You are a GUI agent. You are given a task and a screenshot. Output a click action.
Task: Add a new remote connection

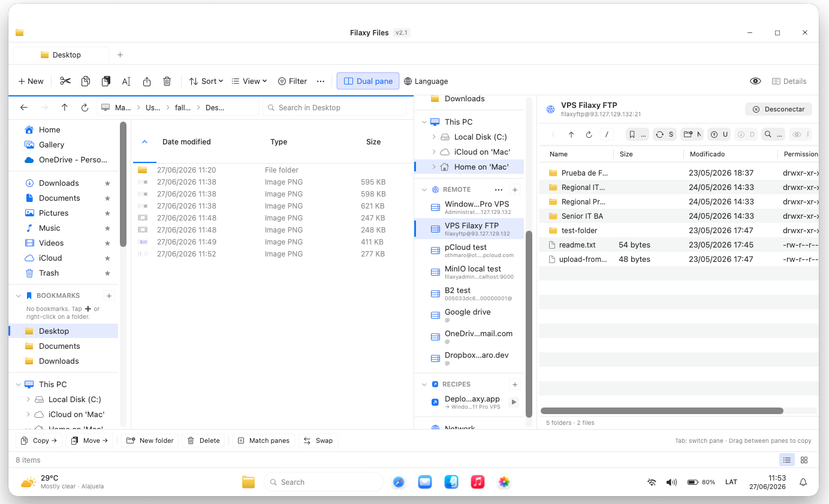pos(515,189)
